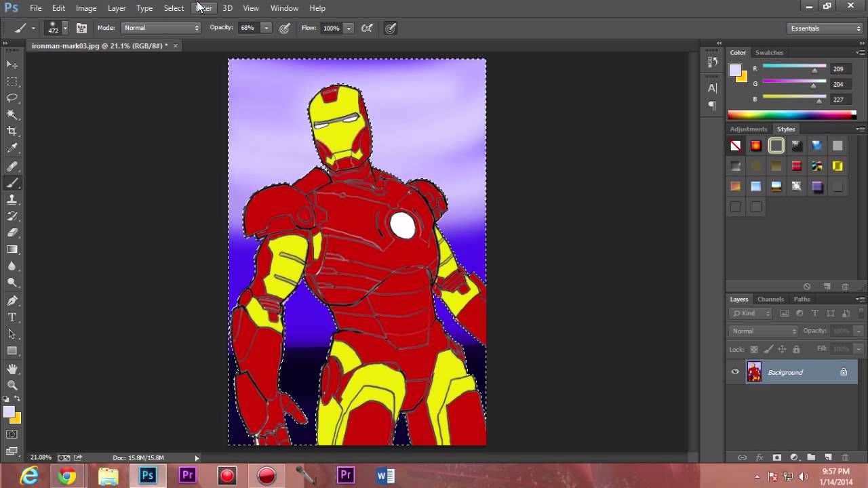
Task: Switch to the Channels tab
Action: 770,300
